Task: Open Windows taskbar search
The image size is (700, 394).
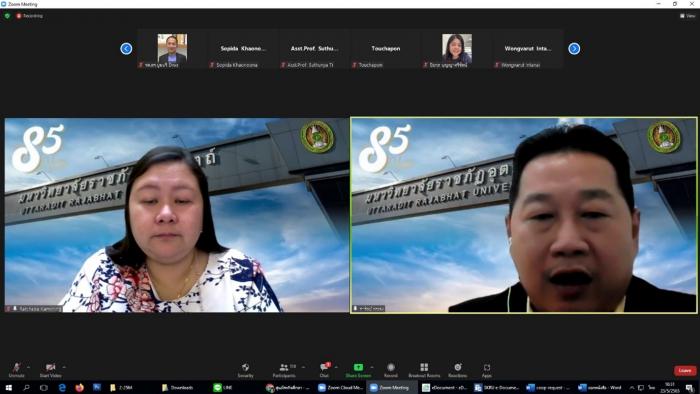Action: click(26, 388)
